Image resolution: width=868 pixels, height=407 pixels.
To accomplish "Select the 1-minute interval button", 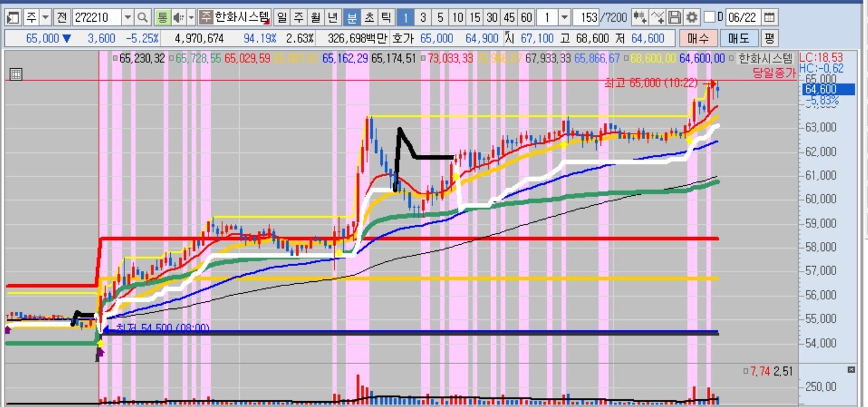I will click(407, 17).
